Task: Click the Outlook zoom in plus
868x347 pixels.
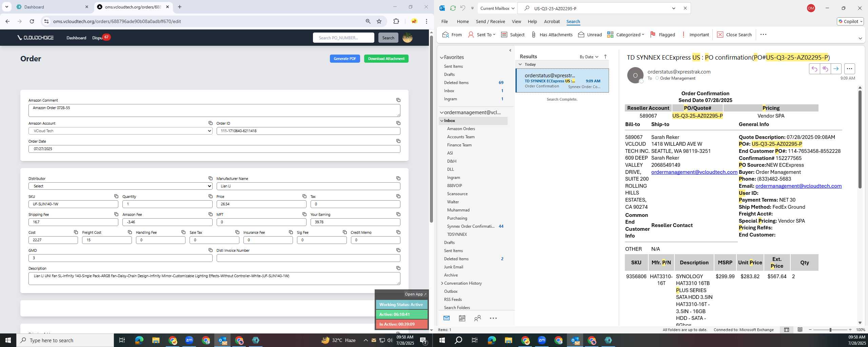Action: click(850, 330)
